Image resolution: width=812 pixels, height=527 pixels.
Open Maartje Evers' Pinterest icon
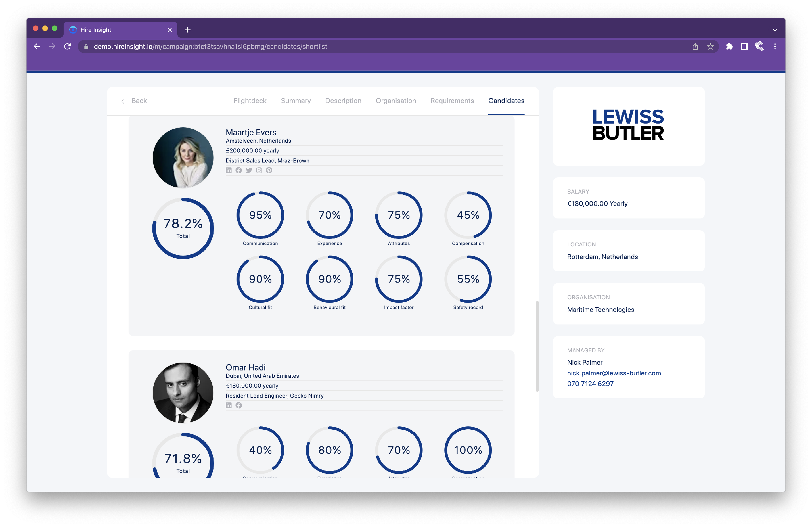tap(269, 170)
